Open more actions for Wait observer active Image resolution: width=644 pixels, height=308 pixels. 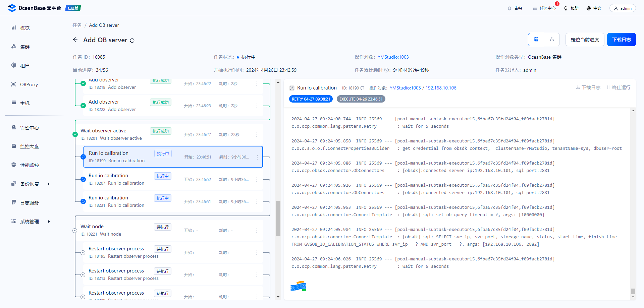pos(257,135)
